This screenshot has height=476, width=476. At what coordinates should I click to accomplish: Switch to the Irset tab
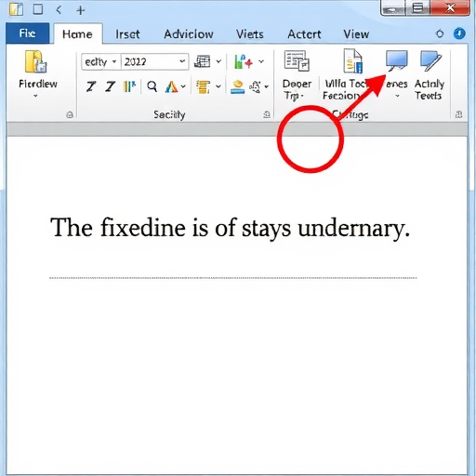(127, 34)
